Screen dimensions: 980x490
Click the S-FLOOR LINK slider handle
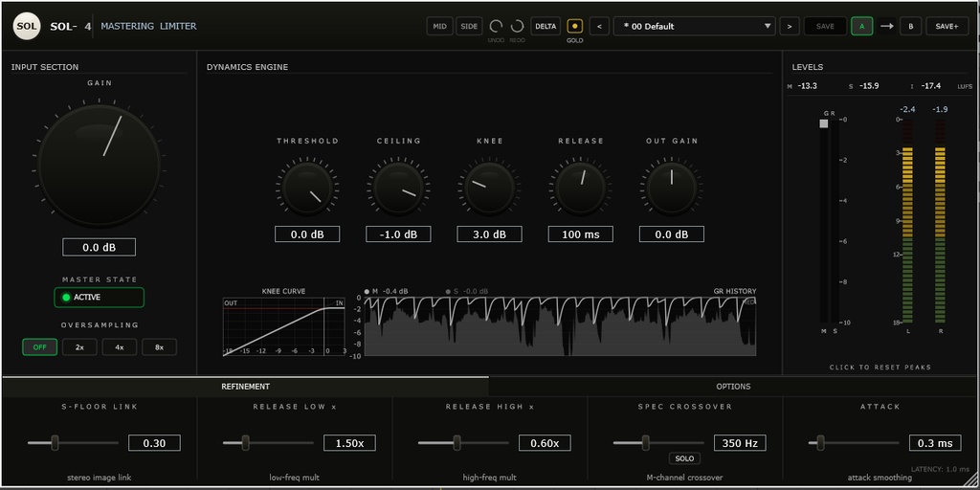click(x=55, y=443)
